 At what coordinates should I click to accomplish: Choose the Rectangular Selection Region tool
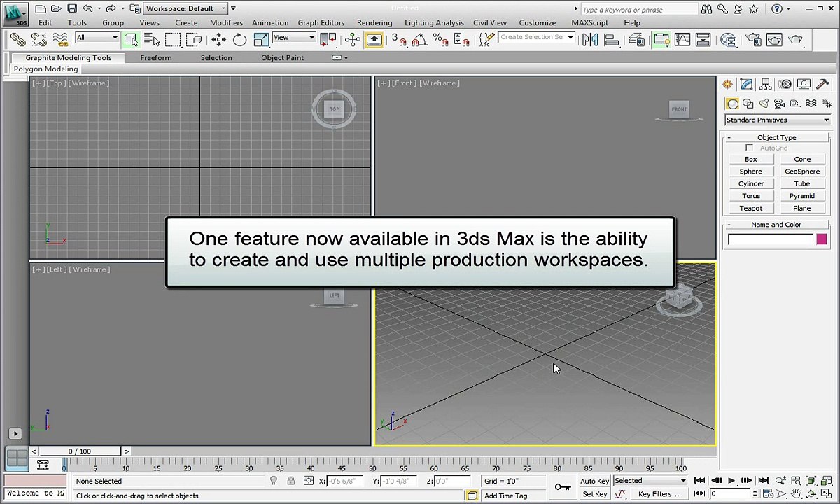[173, 39]
